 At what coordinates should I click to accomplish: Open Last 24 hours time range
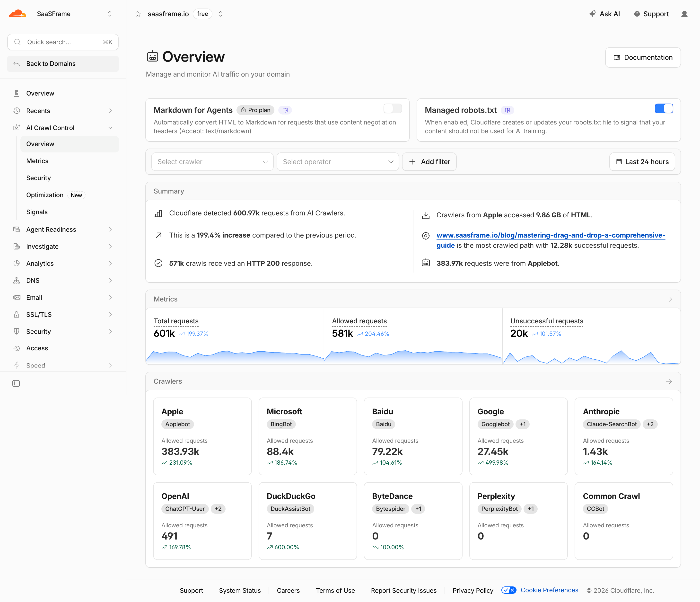642,162
